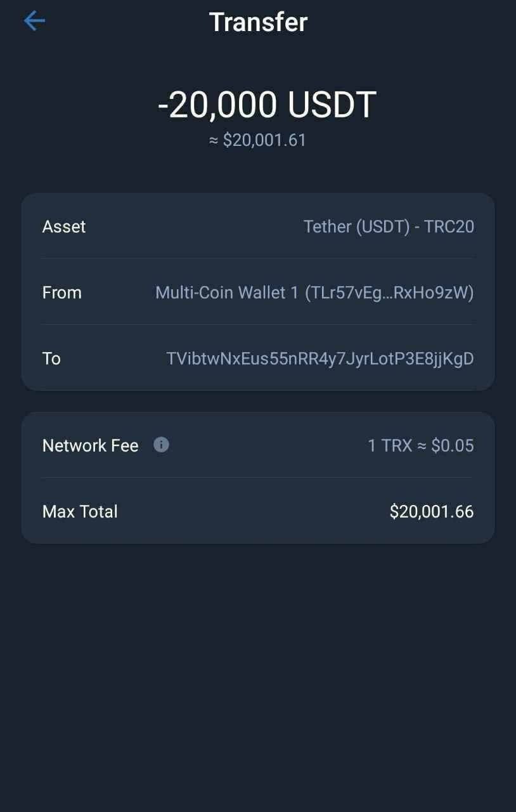Viewport: 516px width, 812px height.
Task: Tap the recipient address TVibtwNx...jjKgD
Action: [x=320, y=358]
